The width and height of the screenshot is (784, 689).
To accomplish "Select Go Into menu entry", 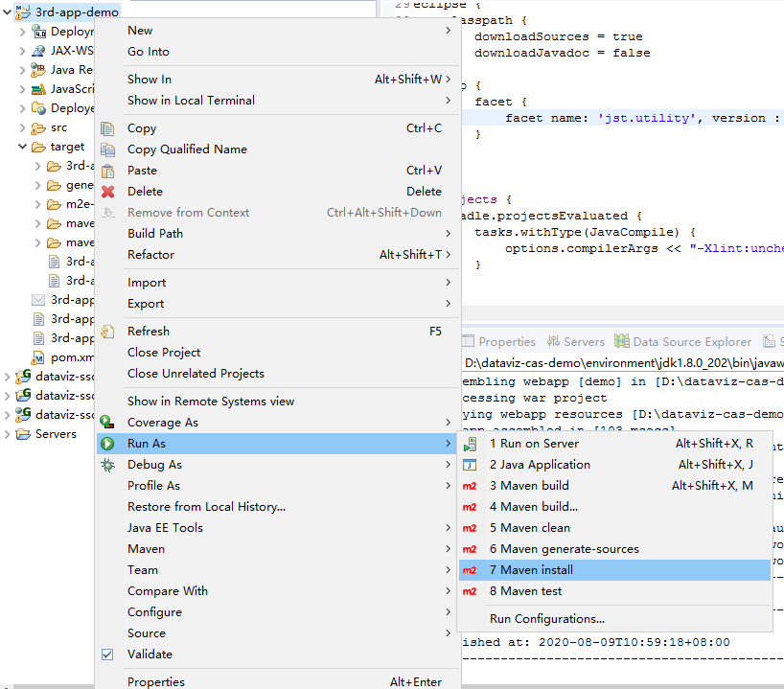I will [278, 52].
